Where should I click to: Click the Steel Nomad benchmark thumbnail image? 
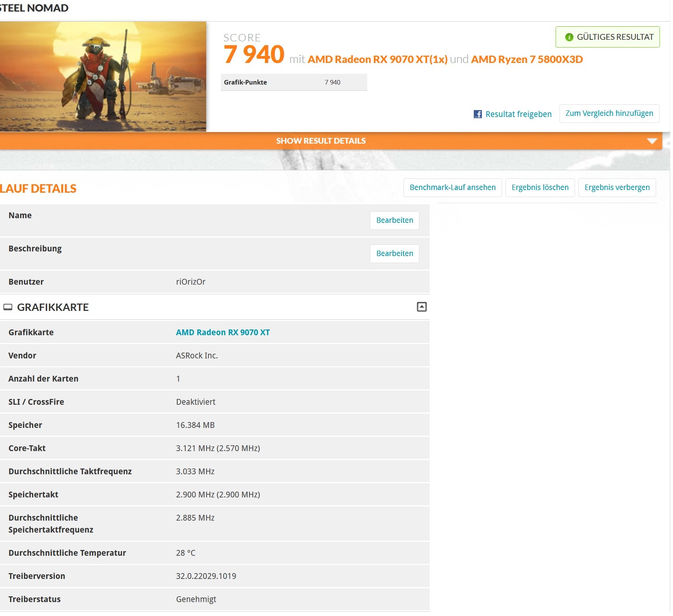point(103,76)
